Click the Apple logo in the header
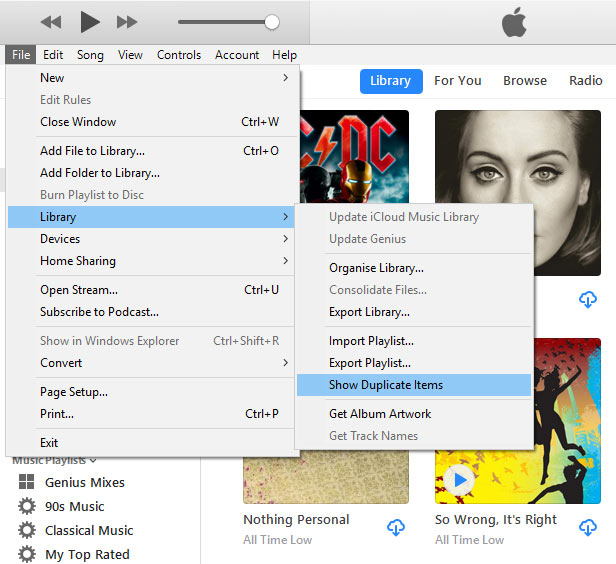This screenshot has width=616, height=564. click(514, 22)
